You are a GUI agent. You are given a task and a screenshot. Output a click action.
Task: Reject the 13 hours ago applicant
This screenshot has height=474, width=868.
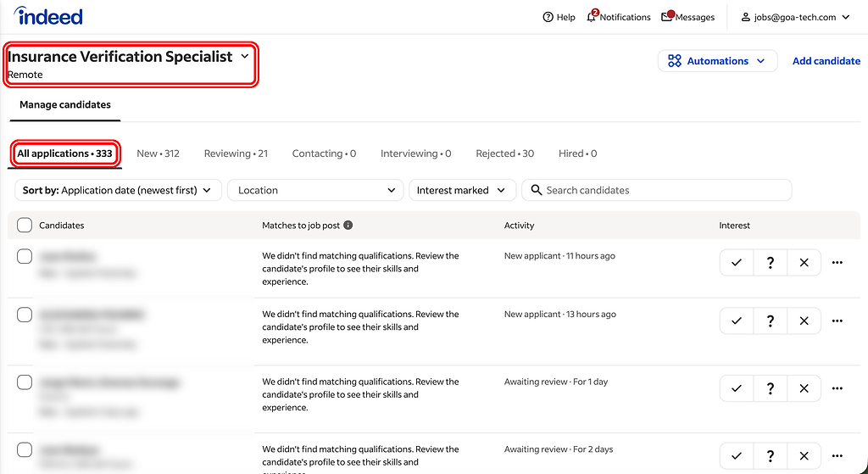tap(804, 321)
